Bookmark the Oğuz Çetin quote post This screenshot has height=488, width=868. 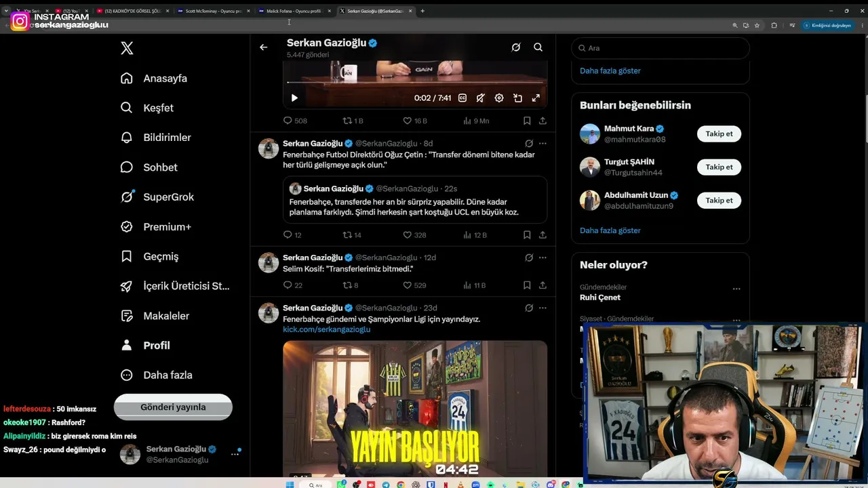pyautogui.click(x=527, y=235)
